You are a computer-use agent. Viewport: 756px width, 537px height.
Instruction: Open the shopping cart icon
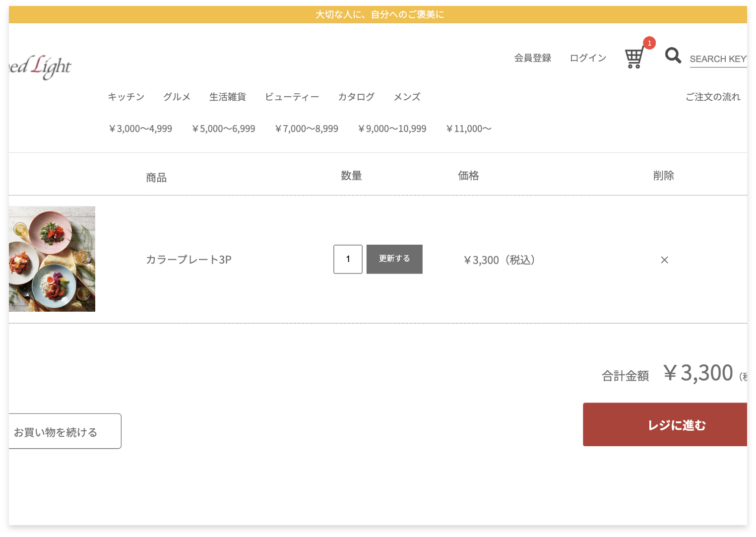click(634, 58)
